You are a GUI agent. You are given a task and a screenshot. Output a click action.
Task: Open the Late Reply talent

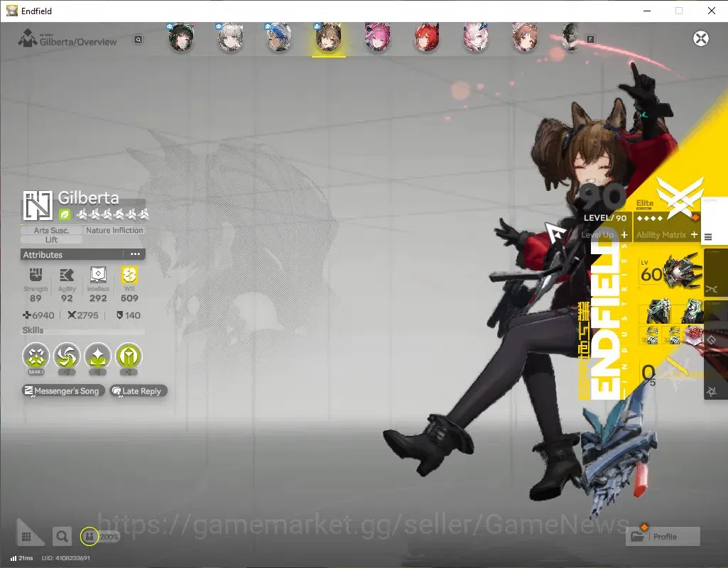pos(138,391)
